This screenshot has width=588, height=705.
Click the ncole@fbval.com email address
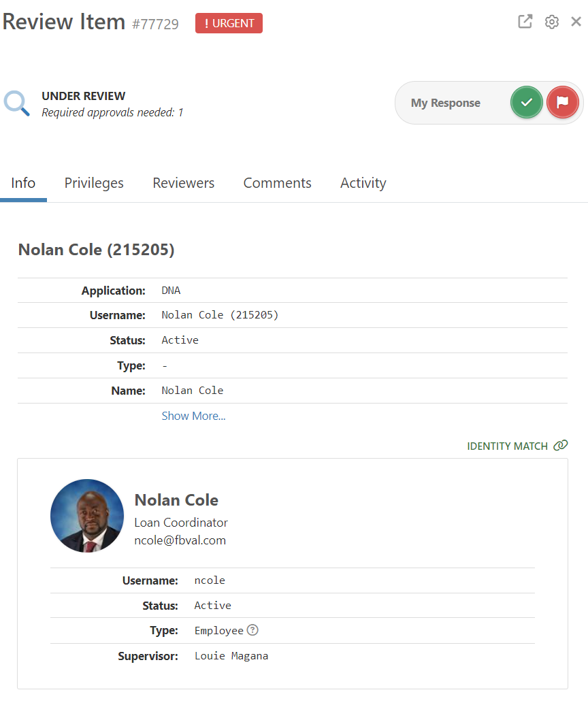click(180, 540)
